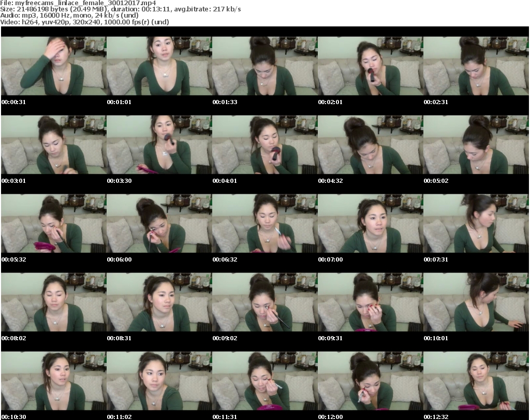Select the thumbnail frame at 00:04:01
530x420 pixels.
[x=265, y=144]
